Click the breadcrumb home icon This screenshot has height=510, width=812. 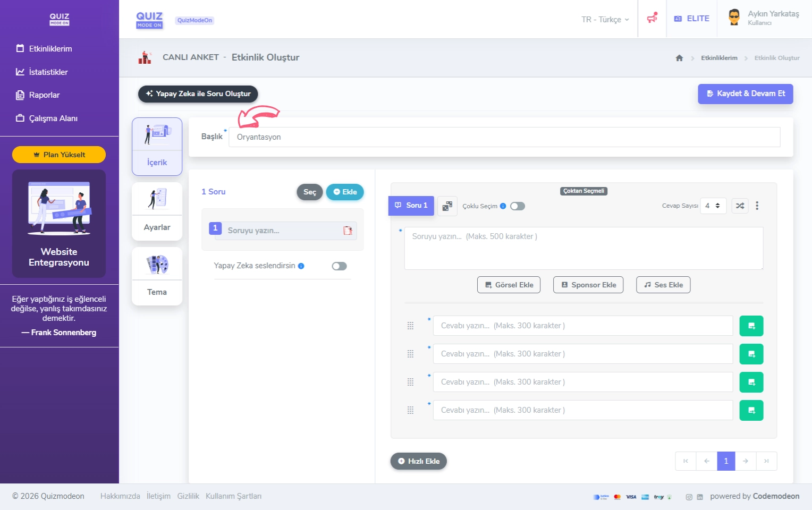tap(679, 58)
